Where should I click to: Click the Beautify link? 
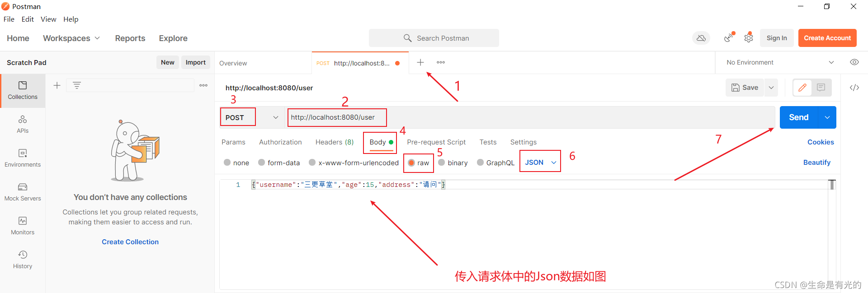pos(817,163)
